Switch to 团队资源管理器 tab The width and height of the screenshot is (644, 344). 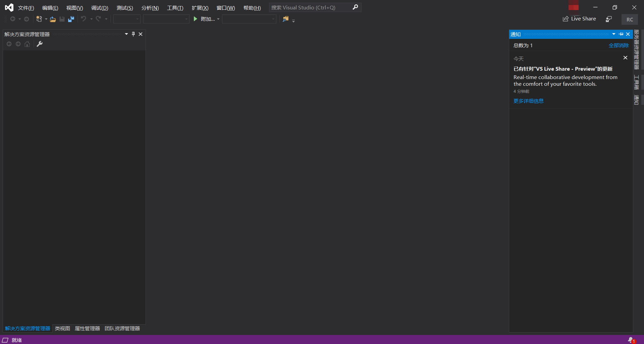click(122, 328)
